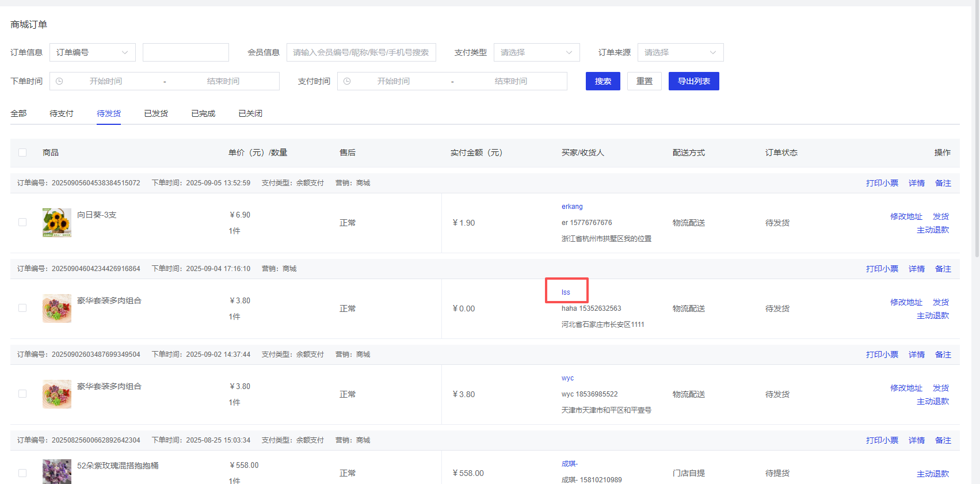Click order number 2025090560453838415072 text

click(x=96, y=183)
